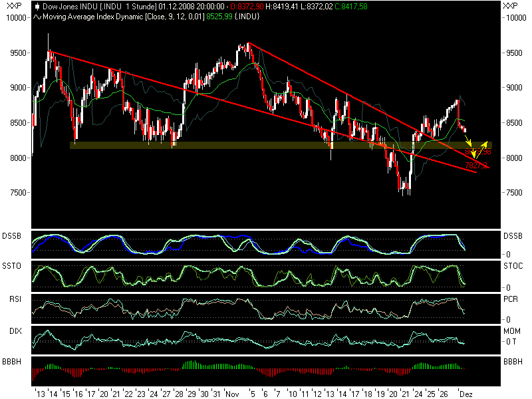Image resolution: width=532 pixels, height=399 pixels.
Task: Click the XXP label above the left axis
Action: [x=14, y=6]
